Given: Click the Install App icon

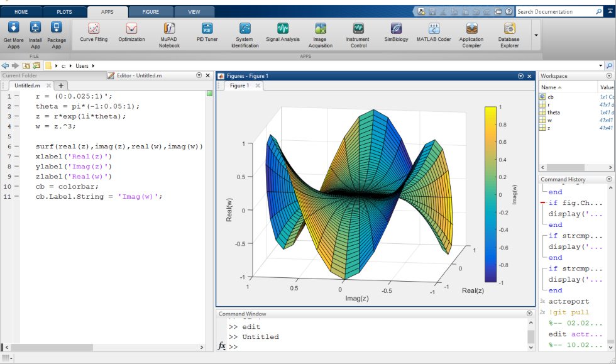Looking at the screenshot, I should (35, 28).
